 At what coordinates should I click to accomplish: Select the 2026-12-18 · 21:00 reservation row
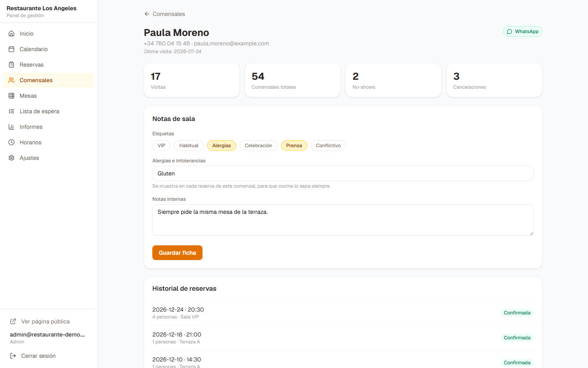point(343,338)
